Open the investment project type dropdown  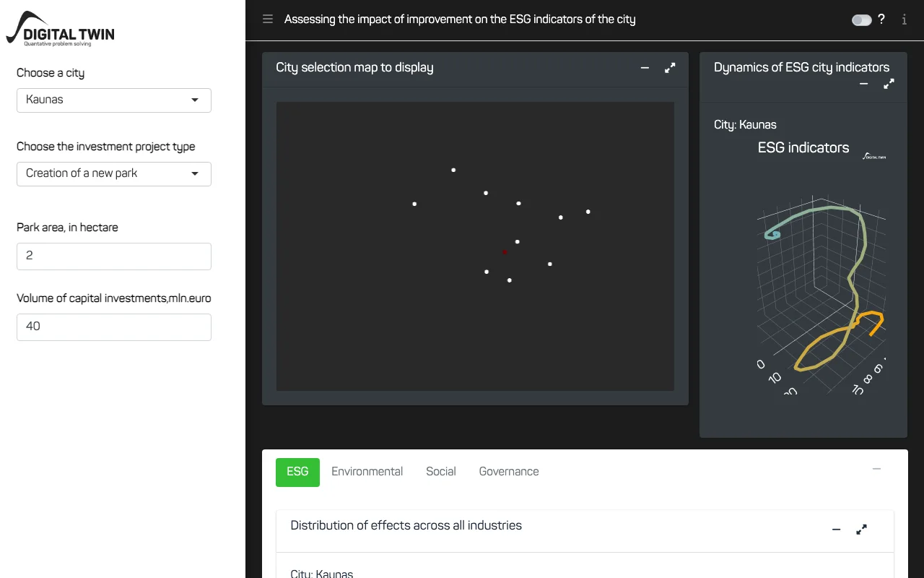pos(114,174)
